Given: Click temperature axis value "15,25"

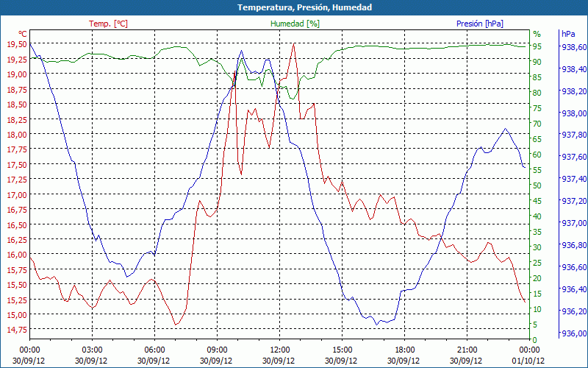Looking at the screenshot, I should (17, 300).
